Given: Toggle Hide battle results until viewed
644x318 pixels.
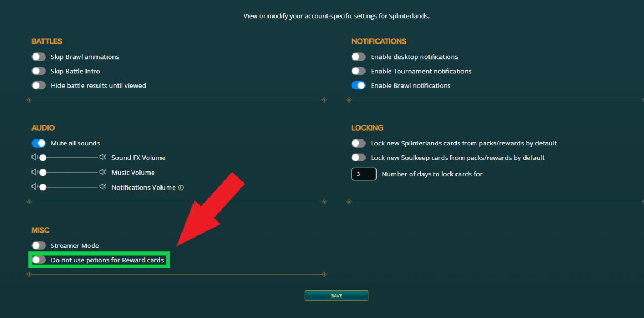Looking at the screenshot, I should point(39,85).
